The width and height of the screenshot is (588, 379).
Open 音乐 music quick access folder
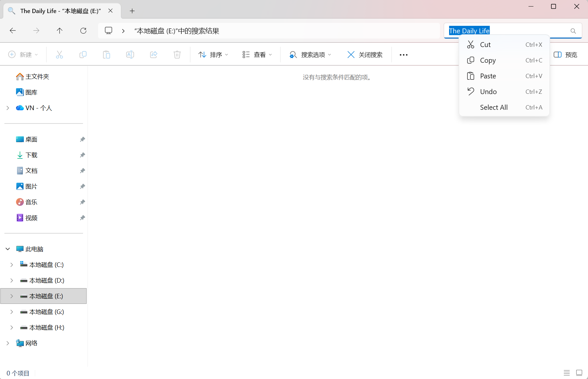[27, 202]
